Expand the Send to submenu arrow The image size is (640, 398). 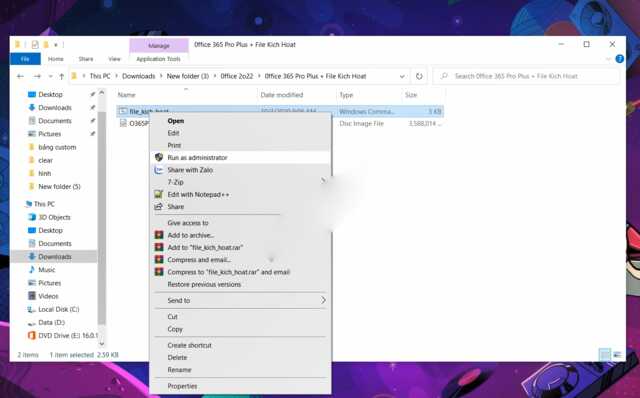pyautogui.click(x=323, y=300)
